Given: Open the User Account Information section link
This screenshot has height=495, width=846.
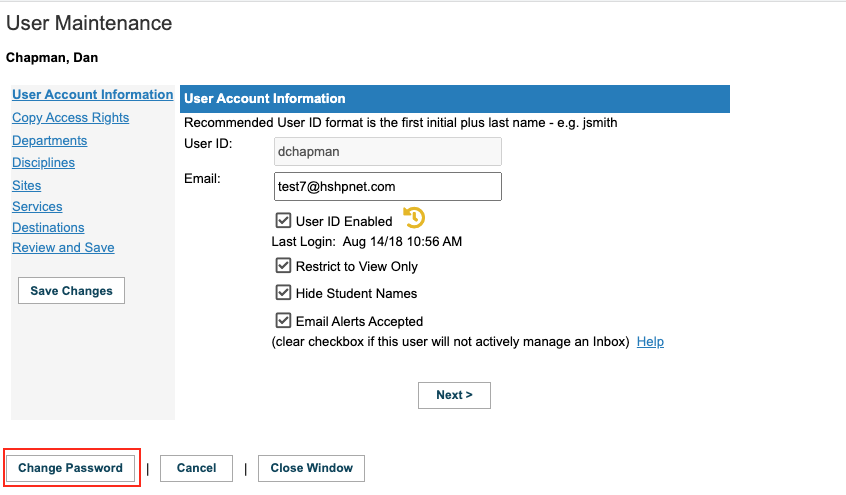Looking at the screenshot, I should pos(93,94).
